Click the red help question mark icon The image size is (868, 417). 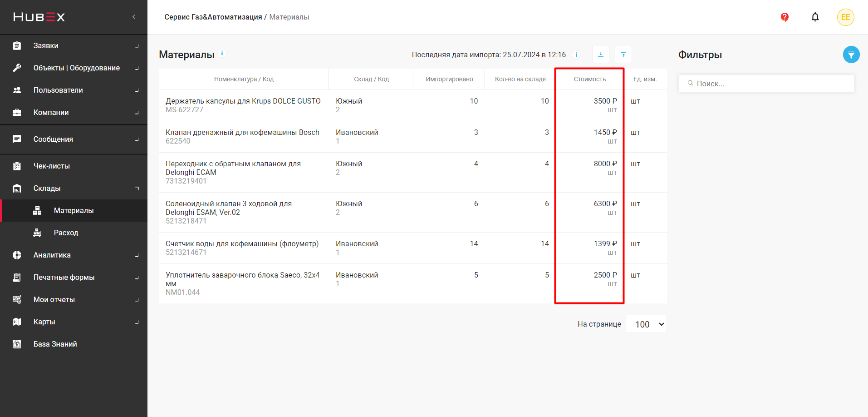[785, 17]
